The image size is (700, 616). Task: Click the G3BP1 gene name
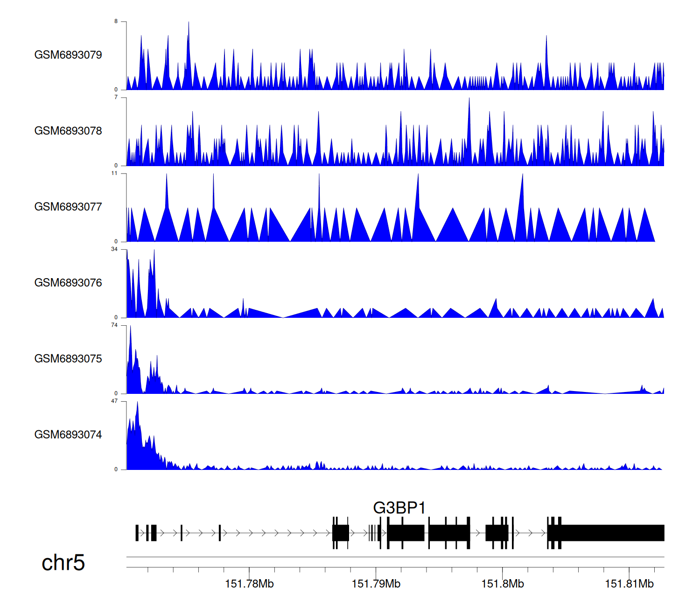pyautogui.click(x=399, y=508)
